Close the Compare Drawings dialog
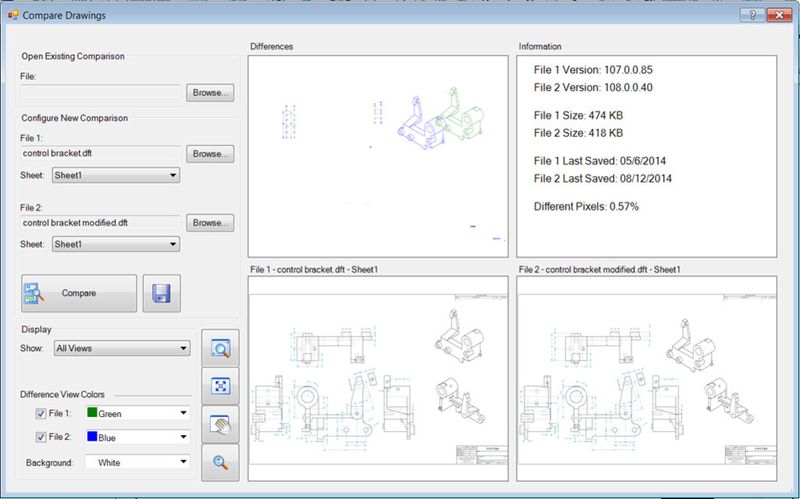Image resolution: width=800 pixels, height=499 pixels. point(779,15)
